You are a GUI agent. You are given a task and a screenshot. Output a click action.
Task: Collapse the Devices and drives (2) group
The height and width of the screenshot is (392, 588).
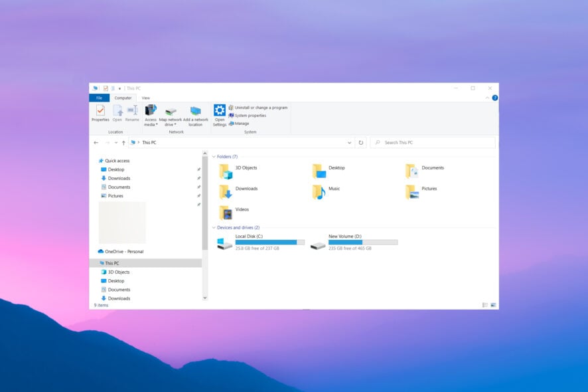point(214,227)
